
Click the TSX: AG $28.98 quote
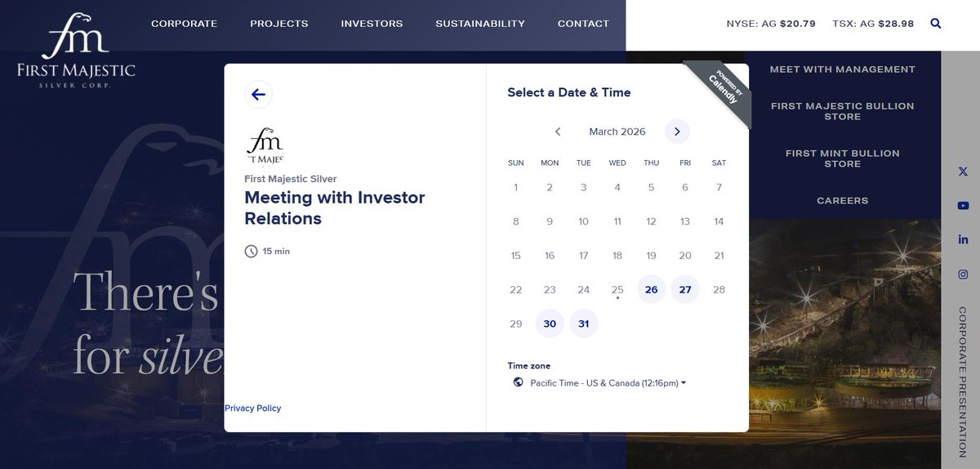point(873,24)
